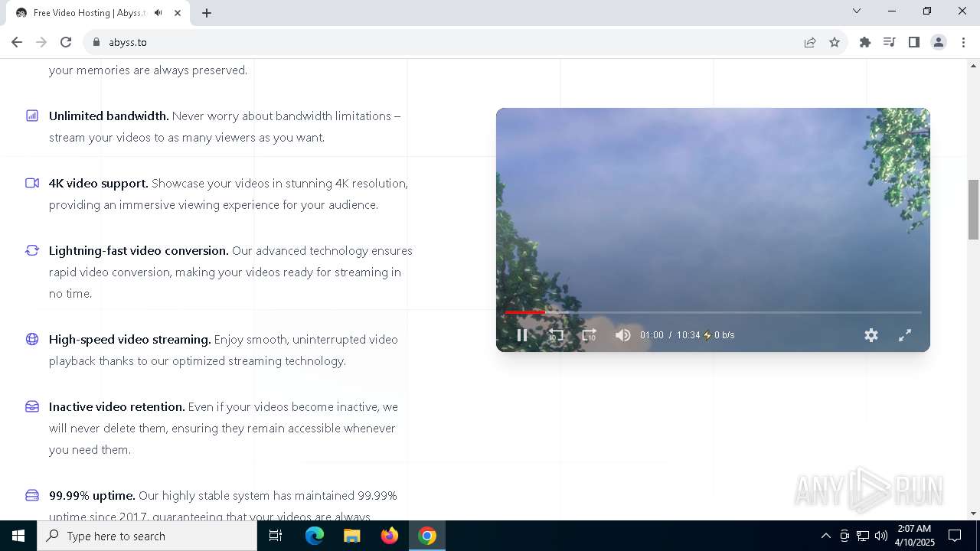Click the abyss.to address bar

click(444, 42)
